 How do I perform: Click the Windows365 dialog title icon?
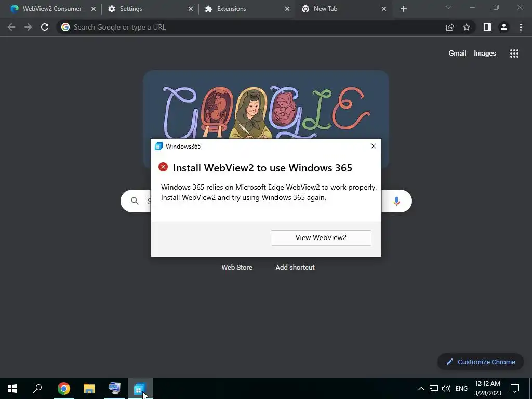[159, 146]
